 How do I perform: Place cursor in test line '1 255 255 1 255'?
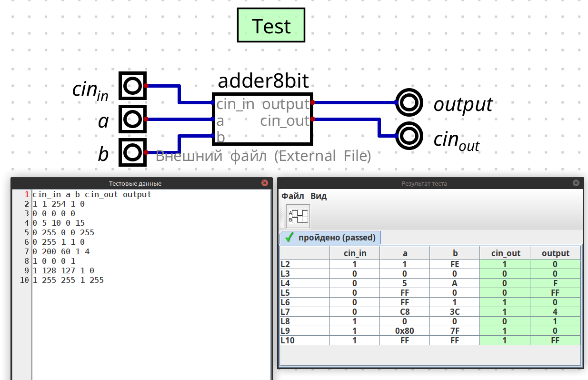tap(68, 280)
